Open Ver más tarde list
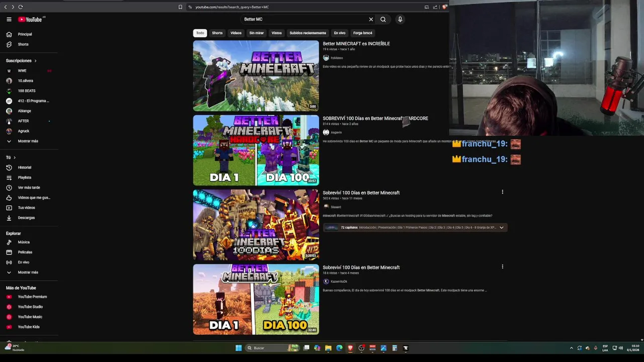 click(29, 188)
